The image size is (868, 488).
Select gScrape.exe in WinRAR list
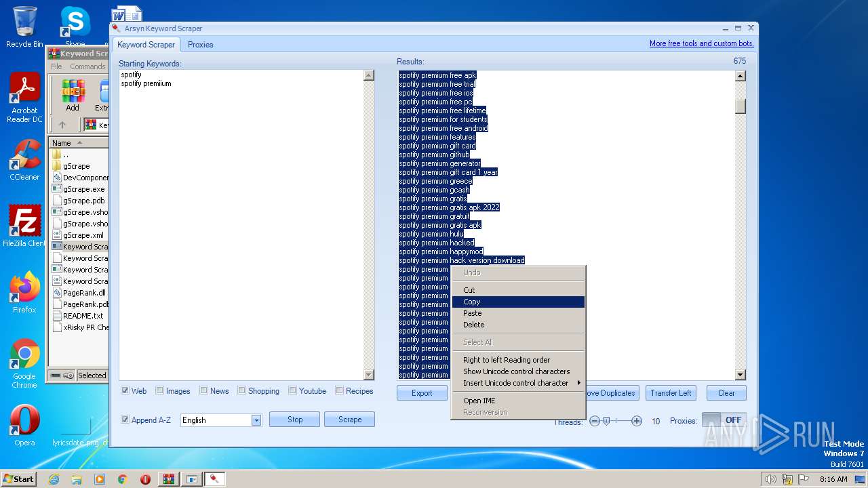coord(83,189)
